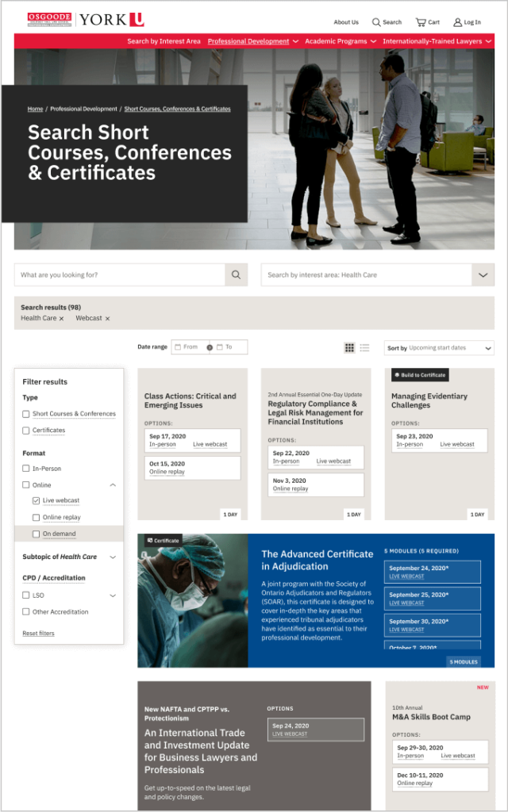The image size is (508, 812).
Task: Open Search by Interest Area nav item
Action: point(164,41)
